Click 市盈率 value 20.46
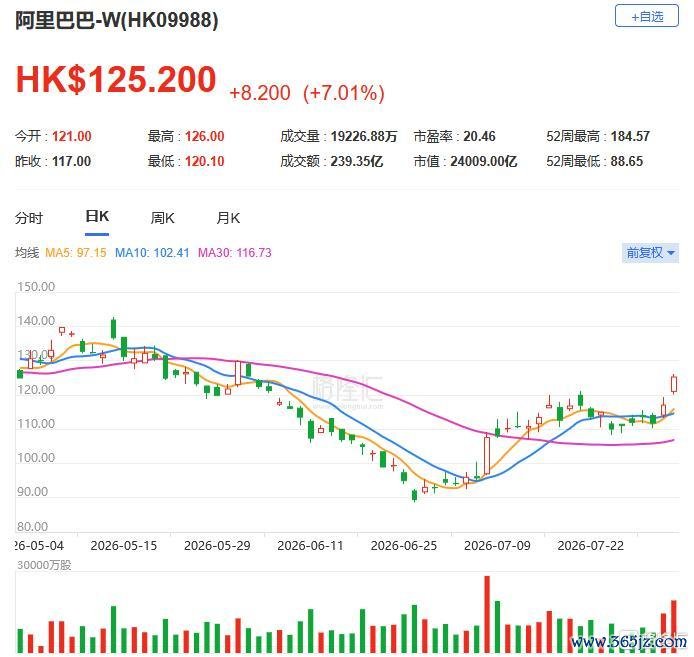 (x=479, y=136)
